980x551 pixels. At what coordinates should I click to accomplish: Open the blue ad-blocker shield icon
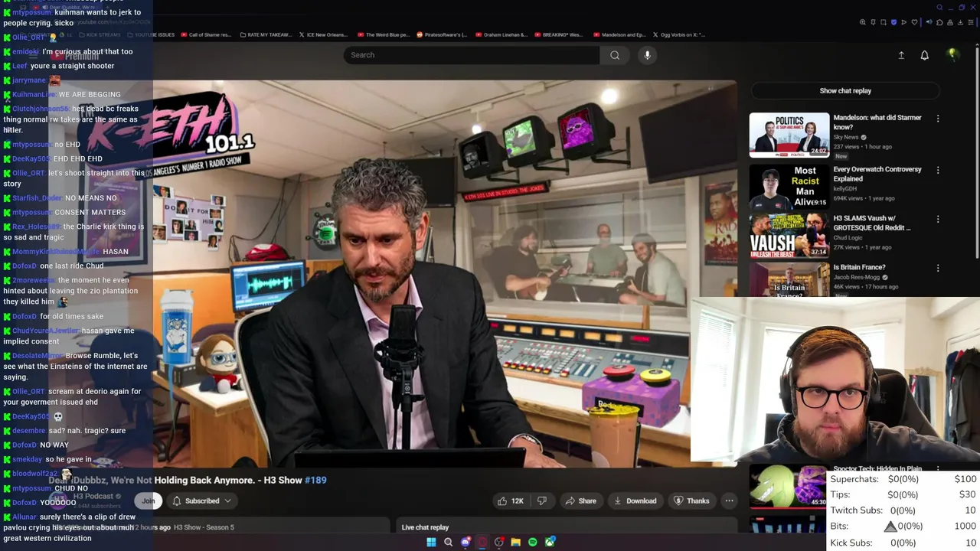893,22
